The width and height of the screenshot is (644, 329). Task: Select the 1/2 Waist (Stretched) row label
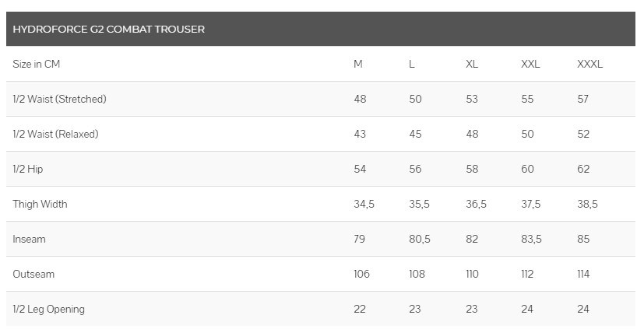60,99
